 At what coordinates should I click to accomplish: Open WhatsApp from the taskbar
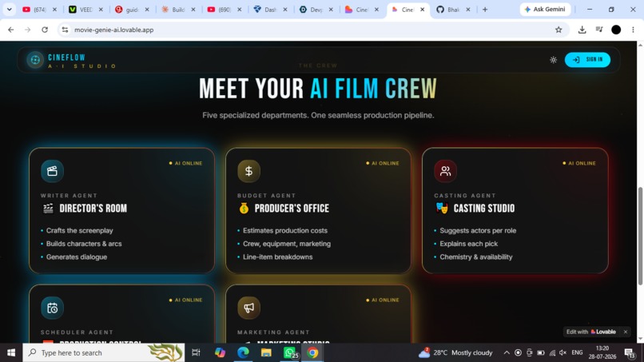pos(290,352)
